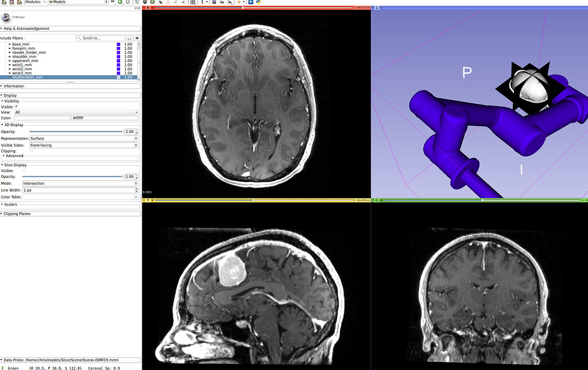Click the Save Scene icon in the toolbar

[x=18, y=3]
